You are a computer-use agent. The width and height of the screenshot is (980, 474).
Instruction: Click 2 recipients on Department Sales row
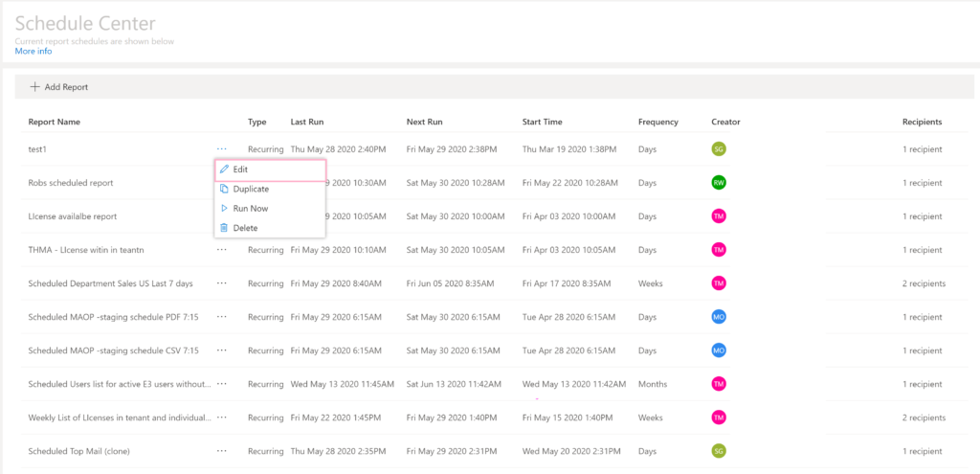[923, 283]
